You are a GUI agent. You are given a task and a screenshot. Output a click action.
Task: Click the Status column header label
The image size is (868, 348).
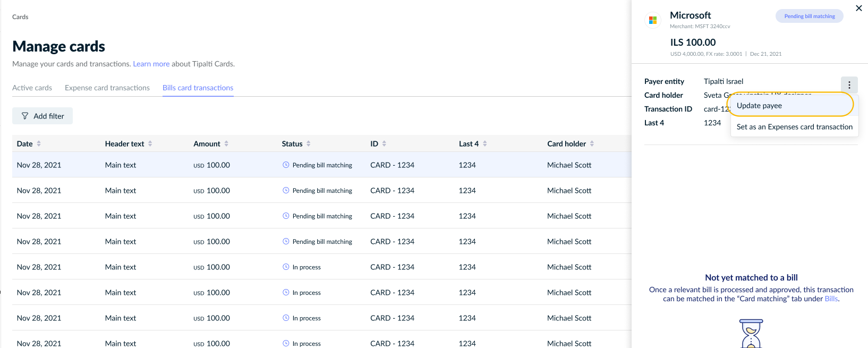[x=292, y=143]
